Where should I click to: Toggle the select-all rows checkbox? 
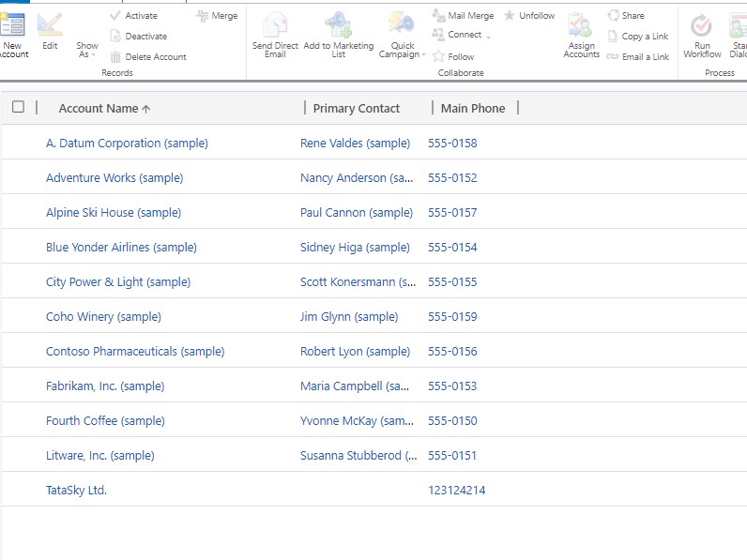tap(18, 107)
